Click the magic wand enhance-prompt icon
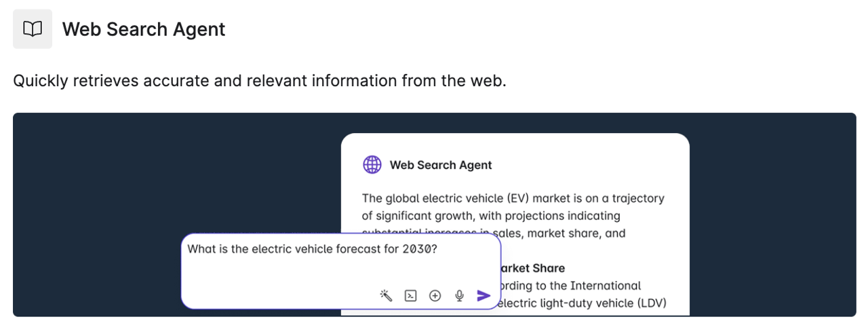Screen dimensions: 868x334 386,295
